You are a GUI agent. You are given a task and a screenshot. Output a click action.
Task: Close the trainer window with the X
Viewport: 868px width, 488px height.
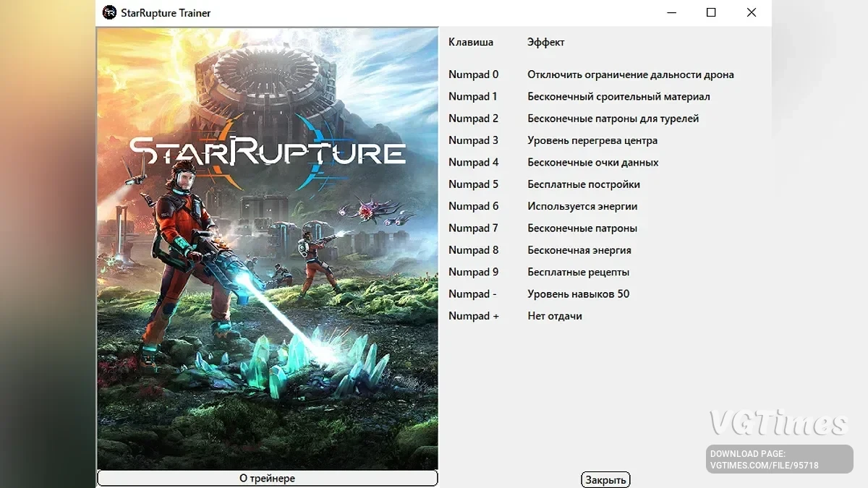coord(752,12)
